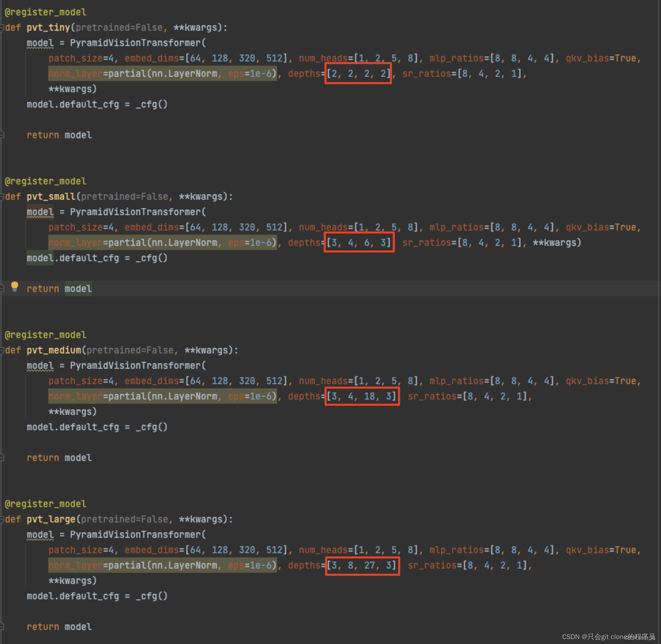Click @register_model decorator above pvt_tiny
This screenshot has width=661, height=644.
click(x=46, y=12)
